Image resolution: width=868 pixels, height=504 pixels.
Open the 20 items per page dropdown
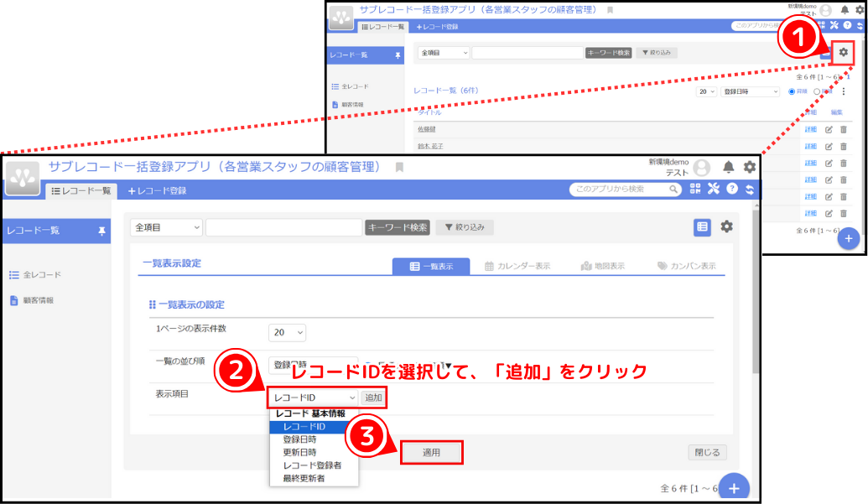tap(286, 332)
